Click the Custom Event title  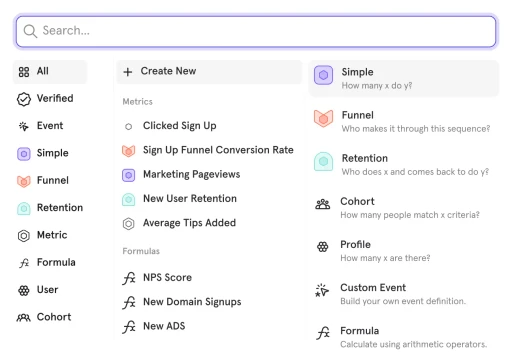coord(373,288)
